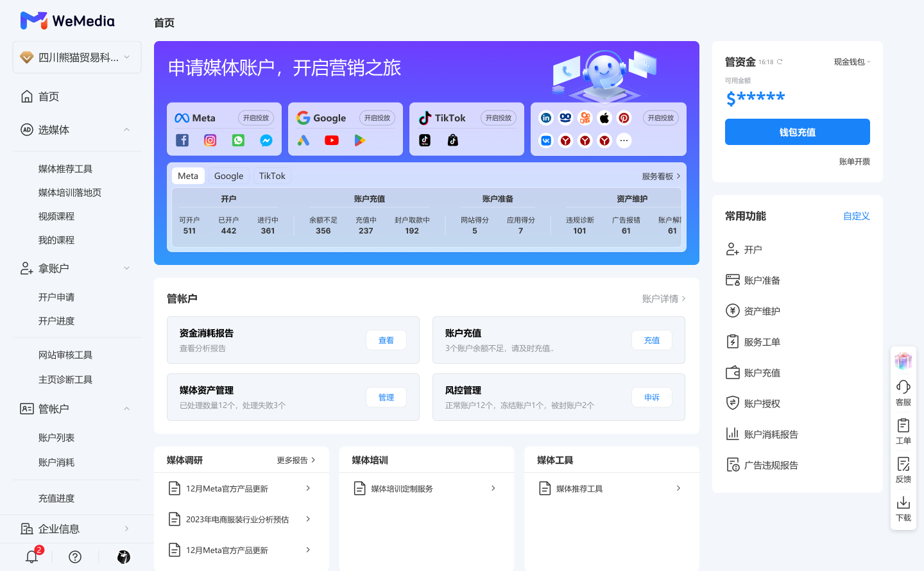Image resolution: width=924 pixels, height=571 pixels.
Task: Open the Messenger icon under Meta
Action: (266, 141)
